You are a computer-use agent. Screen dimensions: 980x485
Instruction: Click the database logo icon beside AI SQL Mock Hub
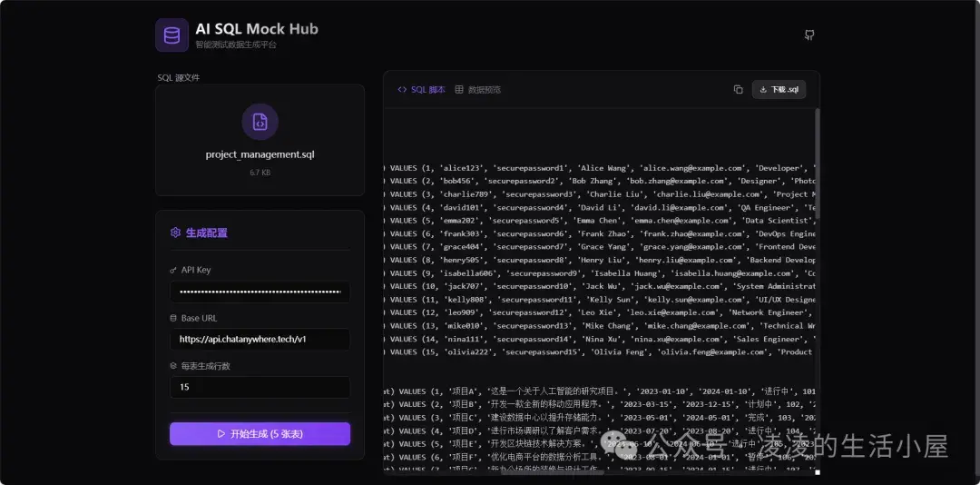point(171,35)
